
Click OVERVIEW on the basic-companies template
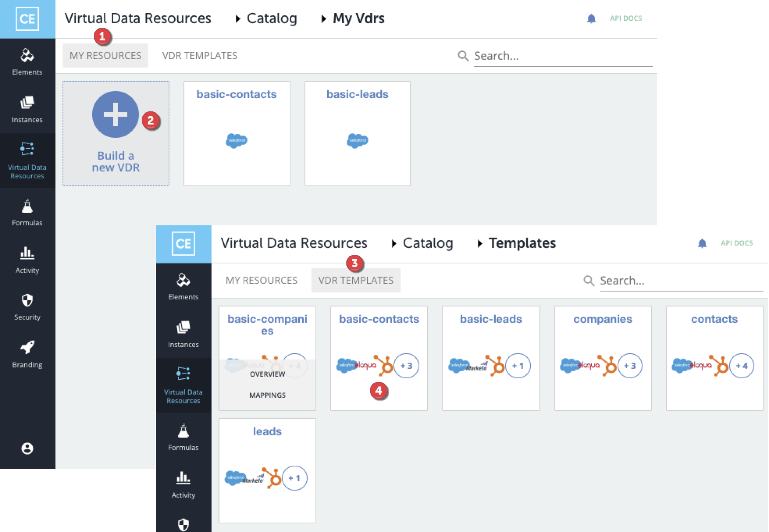coord(267,374)
